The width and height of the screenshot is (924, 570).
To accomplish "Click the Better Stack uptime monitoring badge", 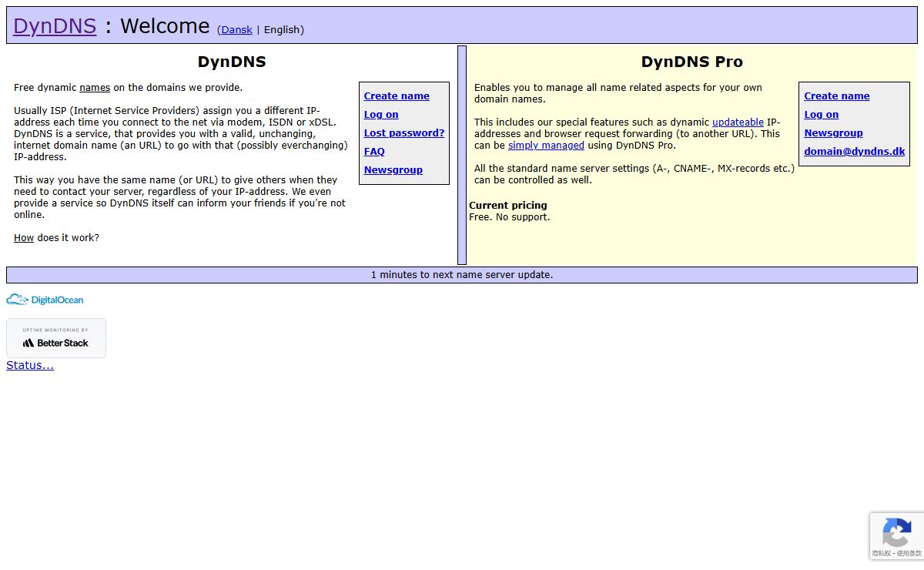I will pos(56,338).
